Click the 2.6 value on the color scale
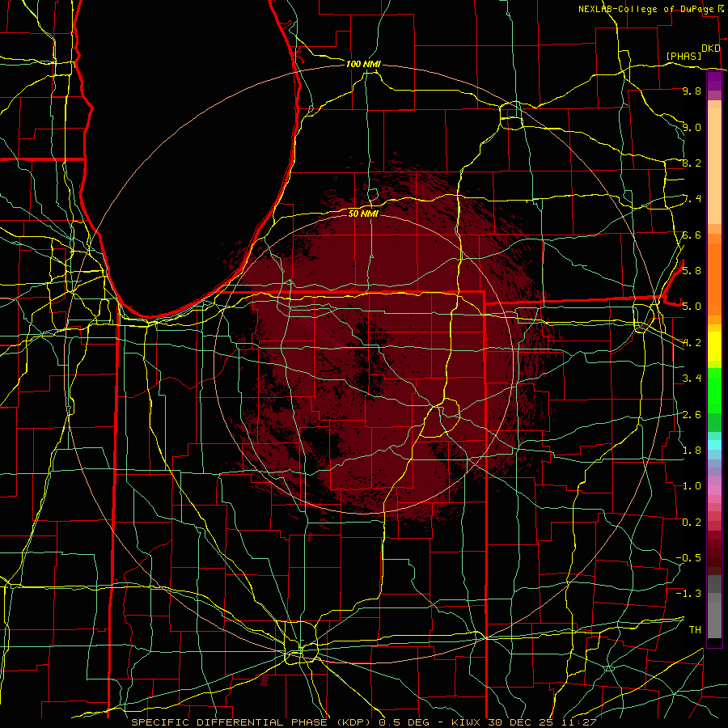 (692, 415)
